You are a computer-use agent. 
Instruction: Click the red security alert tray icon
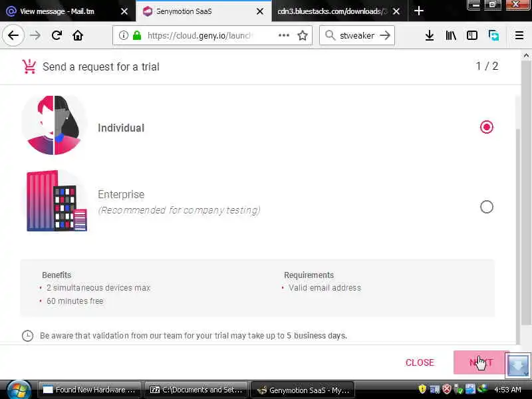coord(447,389)
